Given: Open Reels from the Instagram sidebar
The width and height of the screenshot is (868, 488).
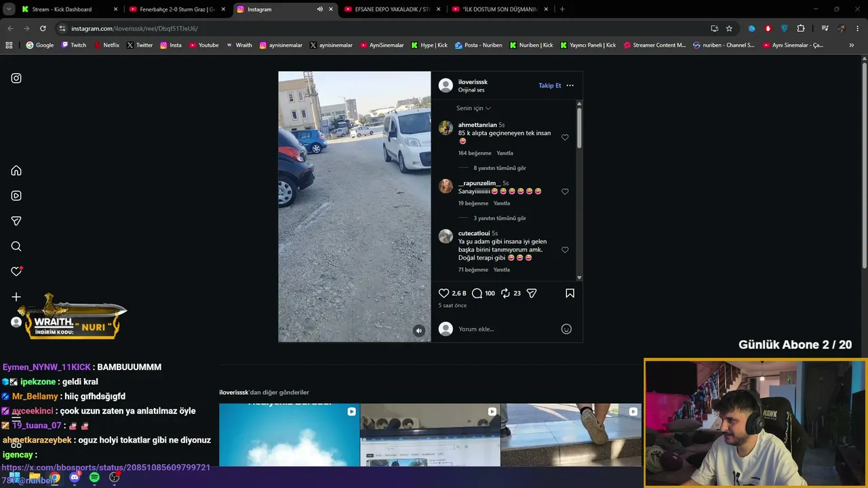Looking at the screenshot, I should (16, 196).
